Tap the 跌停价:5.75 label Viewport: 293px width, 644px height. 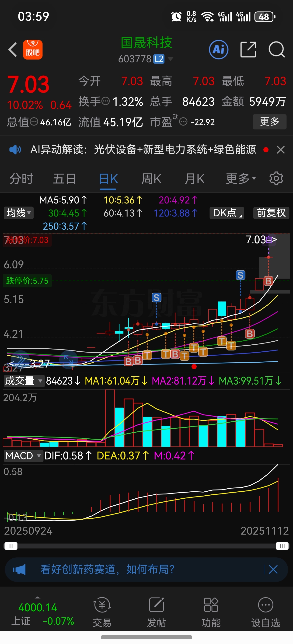tap(27, 281)
